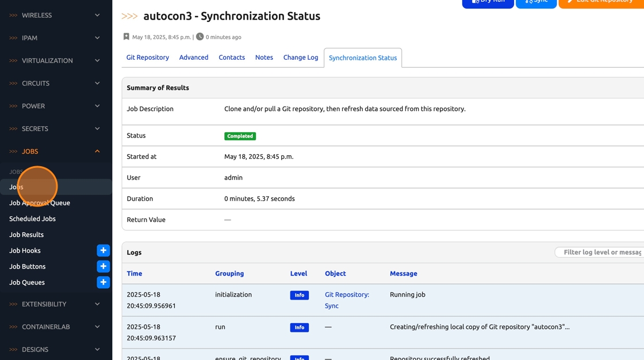The height and width of the screenshot is (360, 644).
Task: Switch to the Git Repository tab
Action: pyautogui.click(x=148, y=58)
